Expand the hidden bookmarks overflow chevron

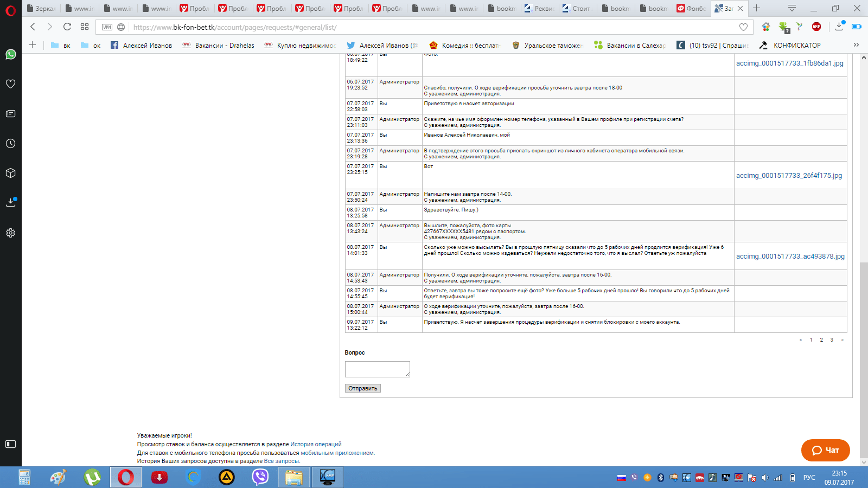coord(856,45)
